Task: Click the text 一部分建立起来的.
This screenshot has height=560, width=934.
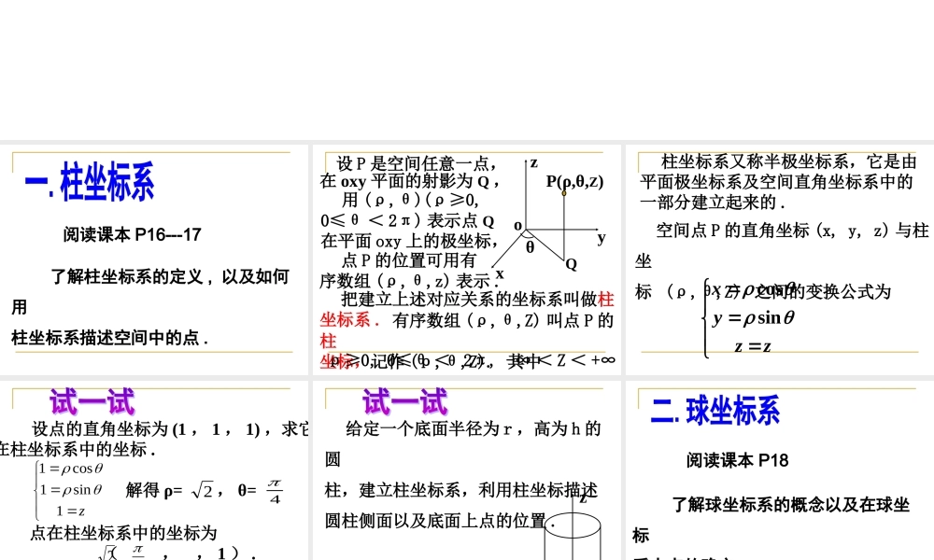Action: (x=713, y=203)
